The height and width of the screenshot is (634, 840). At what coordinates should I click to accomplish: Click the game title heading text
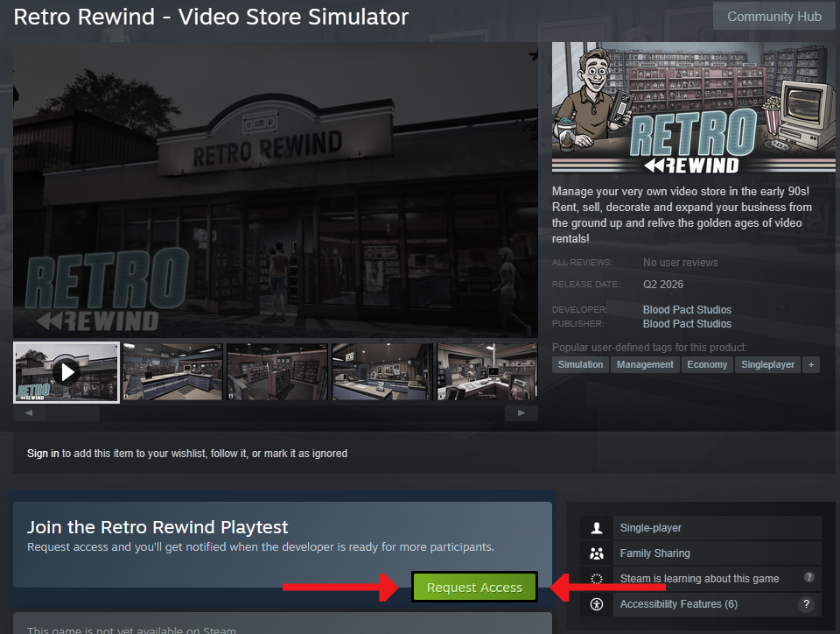pyautogui.click(x=211, y=17)
